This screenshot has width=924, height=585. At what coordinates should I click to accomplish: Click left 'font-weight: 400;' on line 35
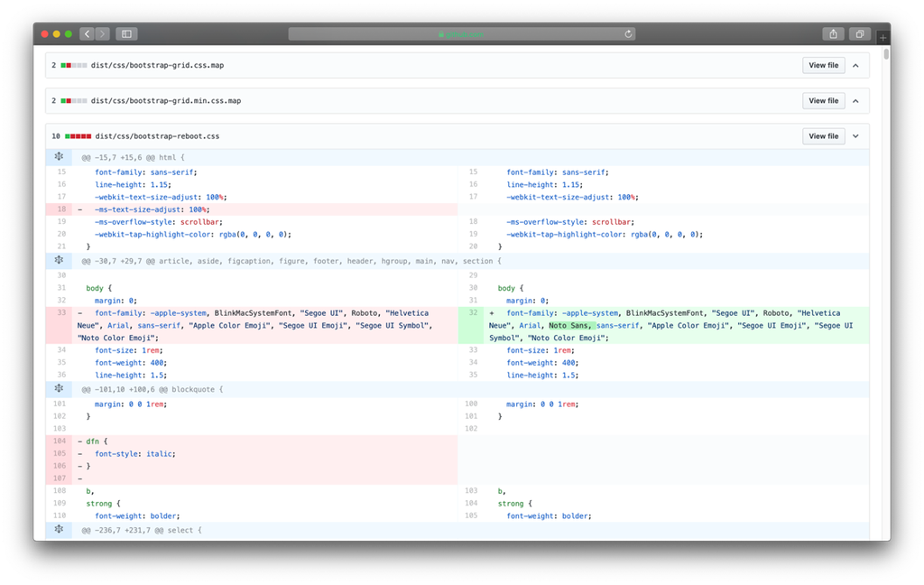click(x=131, y=363)
